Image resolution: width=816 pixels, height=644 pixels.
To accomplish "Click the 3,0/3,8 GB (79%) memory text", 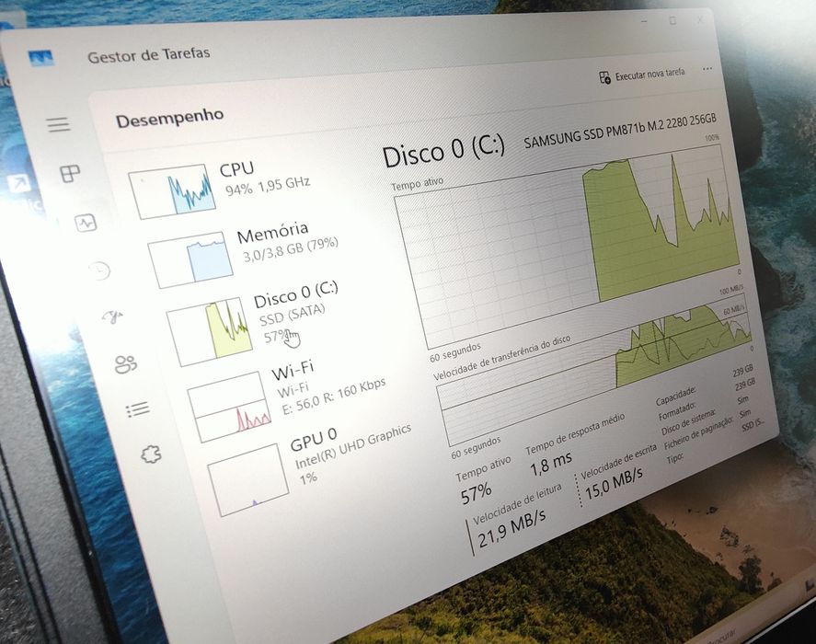I will coord(291,248).
